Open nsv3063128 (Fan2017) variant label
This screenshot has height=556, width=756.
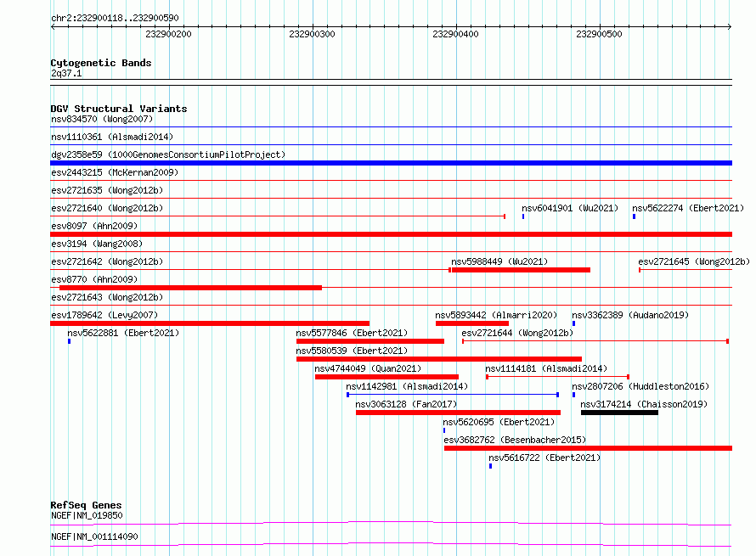406,404
